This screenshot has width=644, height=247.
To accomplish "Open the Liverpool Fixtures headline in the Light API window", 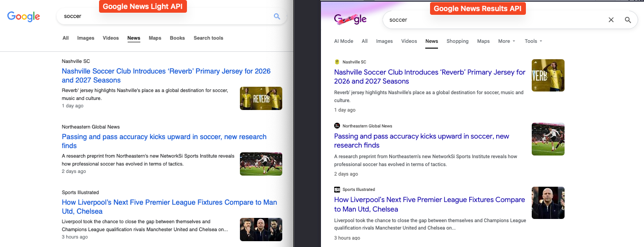I will tap(169, 207).
